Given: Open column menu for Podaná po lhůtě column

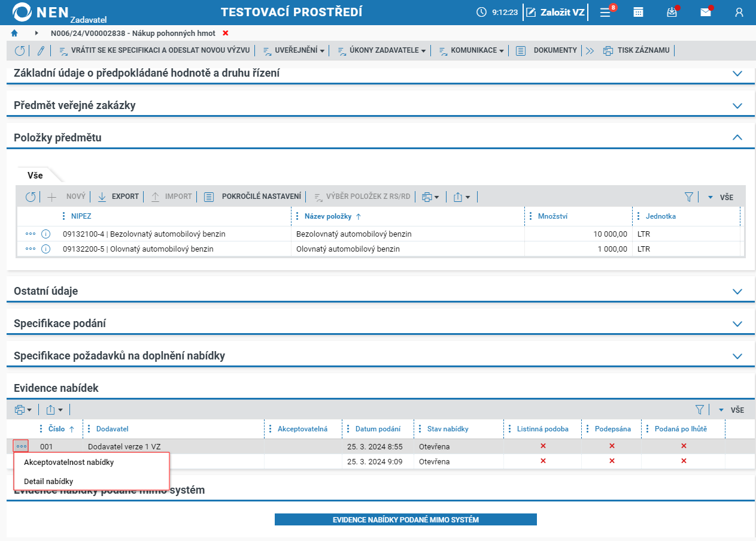Looking at the screenshot, I should click(648, 429).
